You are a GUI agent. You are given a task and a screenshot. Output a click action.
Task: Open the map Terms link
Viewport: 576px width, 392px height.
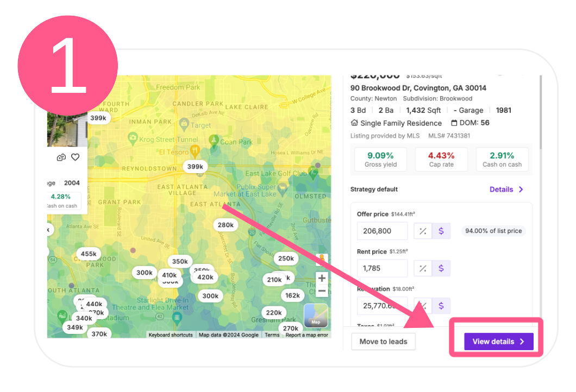click(x=272, y=335)
